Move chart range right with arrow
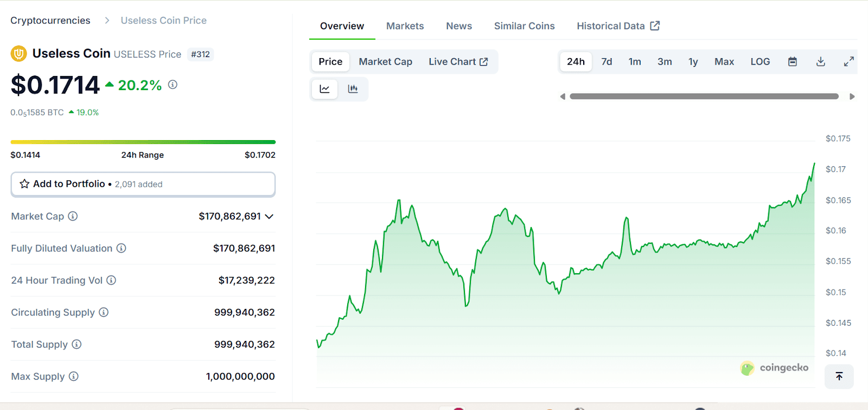Image resolution: width=868 pixels, height=410 pixels. (x=852, y=97)
